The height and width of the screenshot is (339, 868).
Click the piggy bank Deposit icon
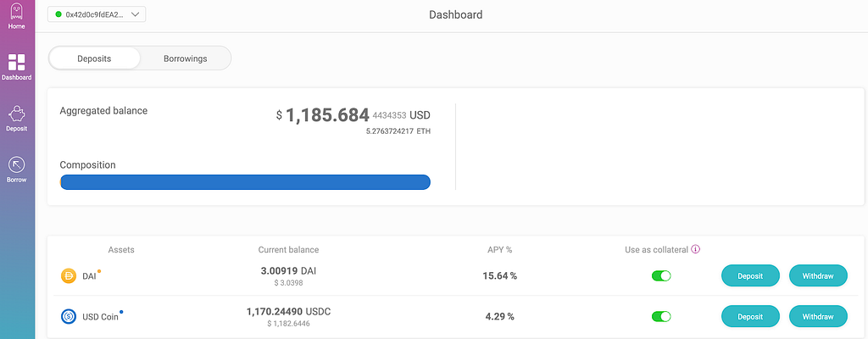pyautogui.click(x=16, y=114)
